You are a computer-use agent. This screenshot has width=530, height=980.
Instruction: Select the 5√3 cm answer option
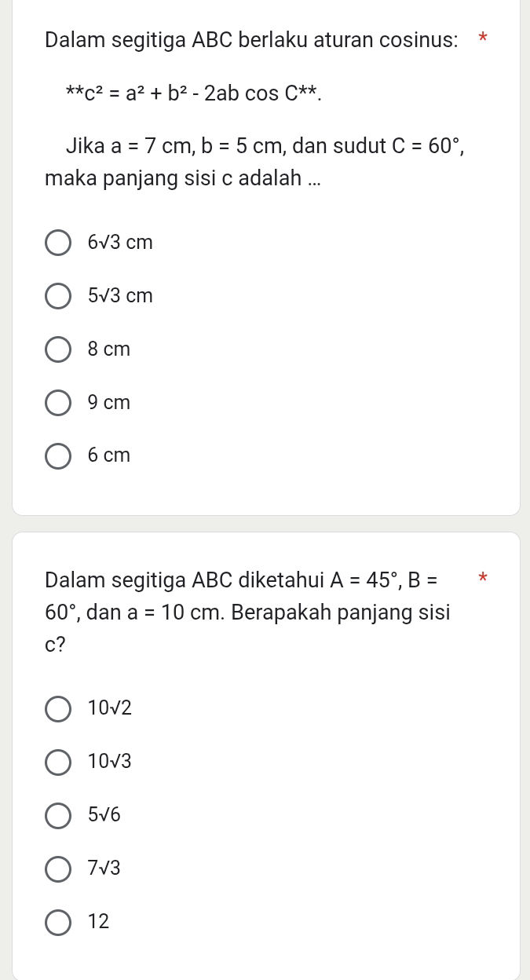(58, 296)
